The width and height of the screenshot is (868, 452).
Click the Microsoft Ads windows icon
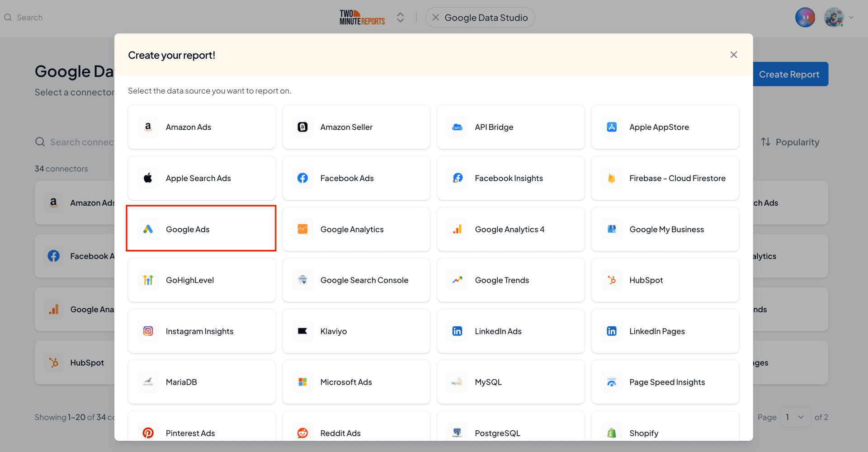[x=302, y=382]
